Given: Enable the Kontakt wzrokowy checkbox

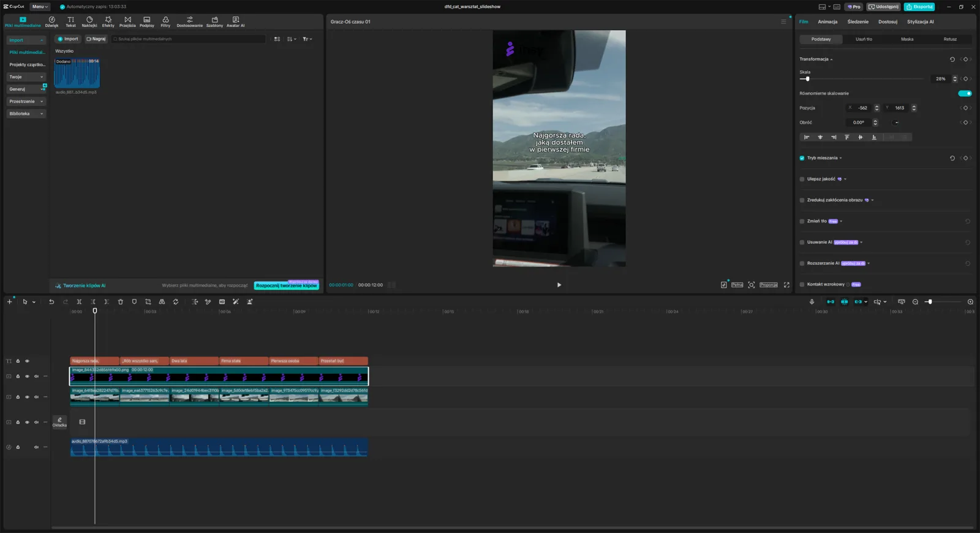Looking at the screenshot, I should click(802, 284).
